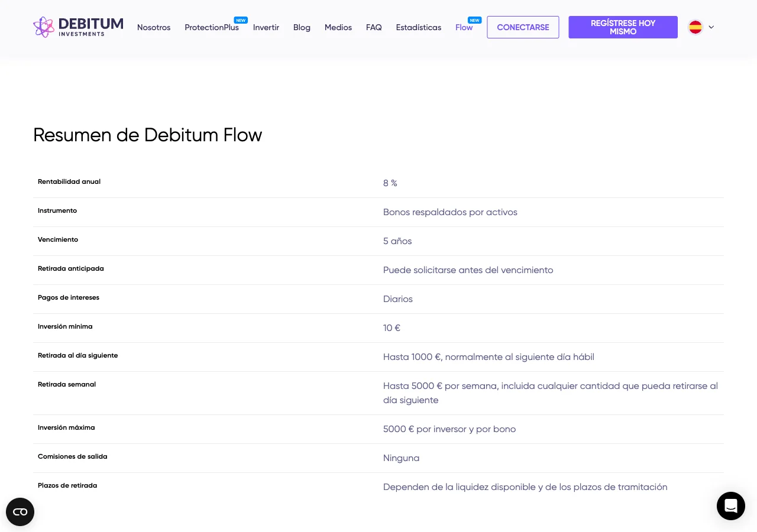Click the '5 años' value
This screenshot has width=757, height=532.
397,241
